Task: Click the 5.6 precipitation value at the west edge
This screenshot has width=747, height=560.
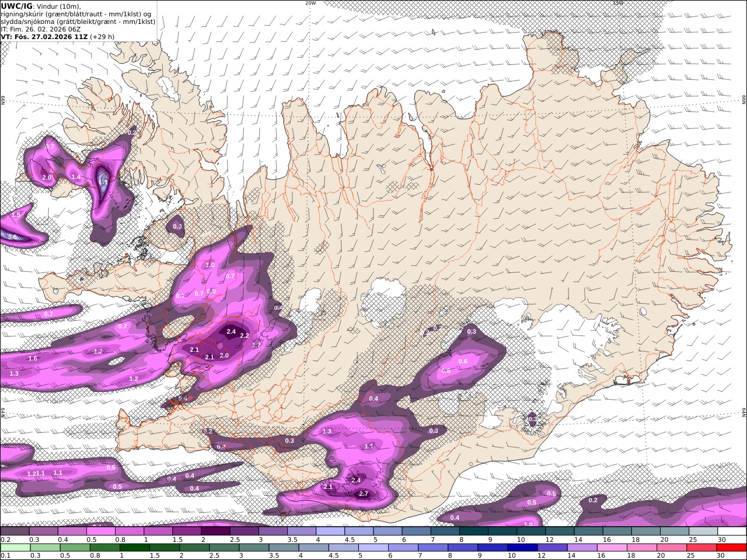Action: 12,237
